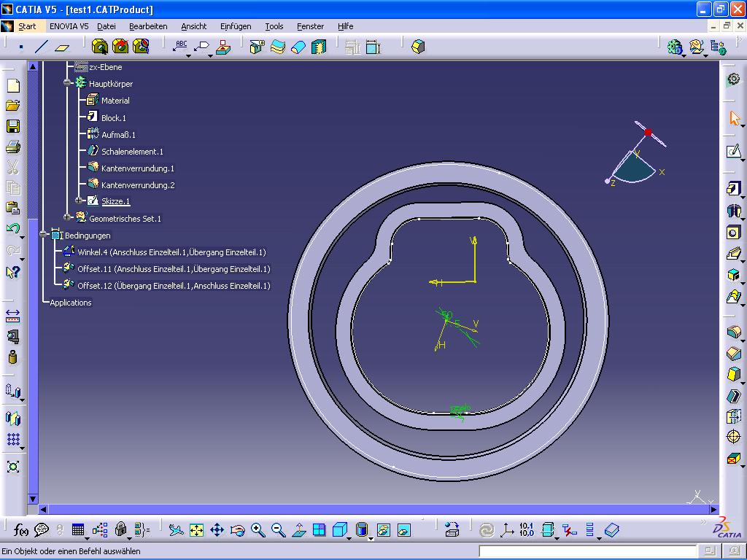Viewport: 747px width, 560px height.
Task: Click the What's This help cursor icon
Action: point(13,272)
